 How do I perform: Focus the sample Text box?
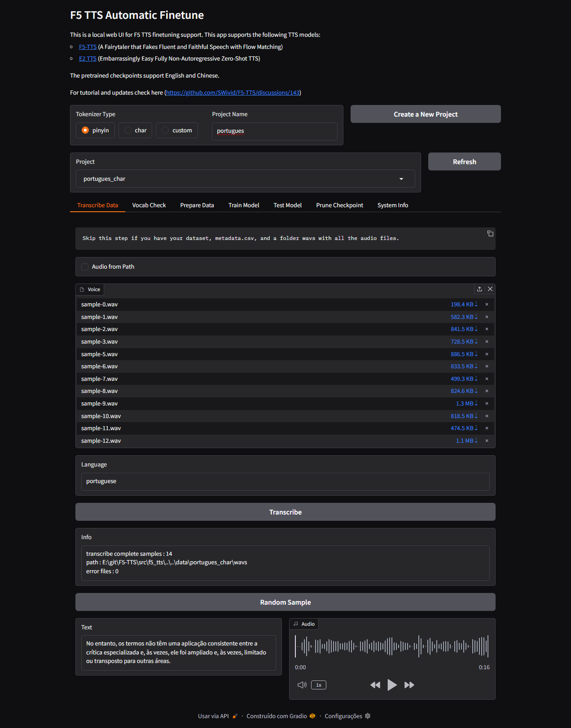coord(179,653)
